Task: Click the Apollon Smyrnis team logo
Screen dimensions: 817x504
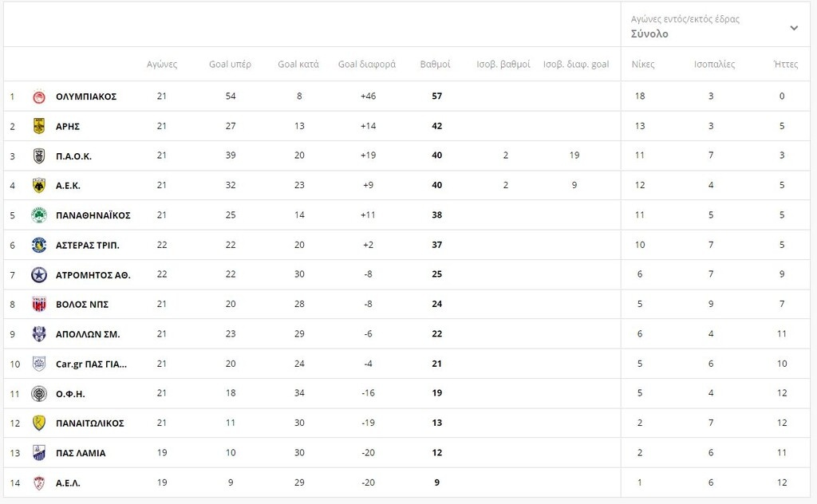Action: (x=39, y=334)
